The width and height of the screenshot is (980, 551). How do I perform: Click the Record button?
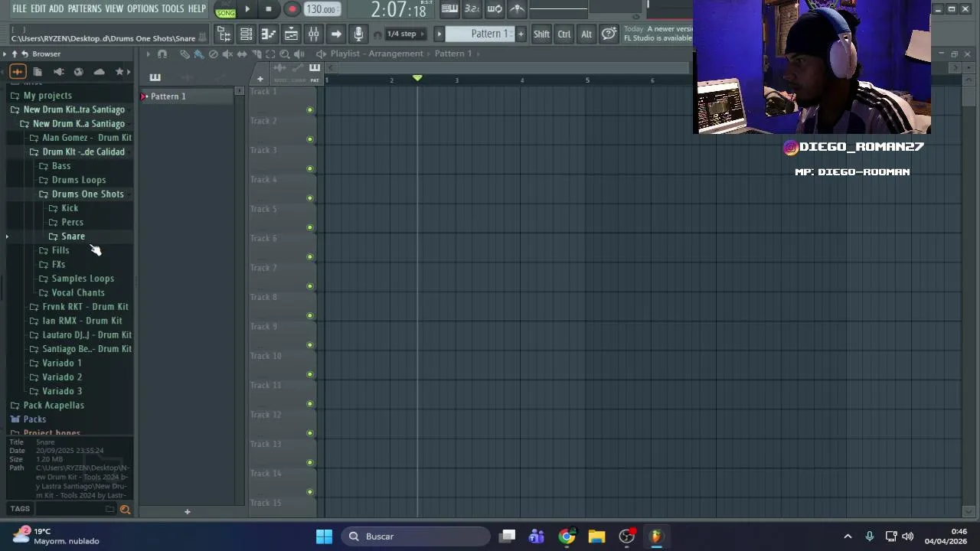[x=292, y=9]
